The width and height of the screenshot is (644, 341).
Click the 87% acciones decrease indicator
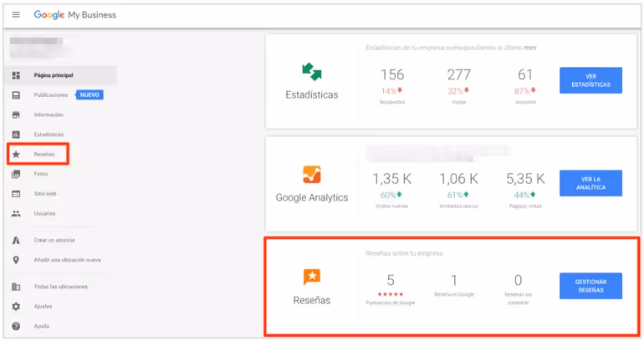[x=525, y=91]
